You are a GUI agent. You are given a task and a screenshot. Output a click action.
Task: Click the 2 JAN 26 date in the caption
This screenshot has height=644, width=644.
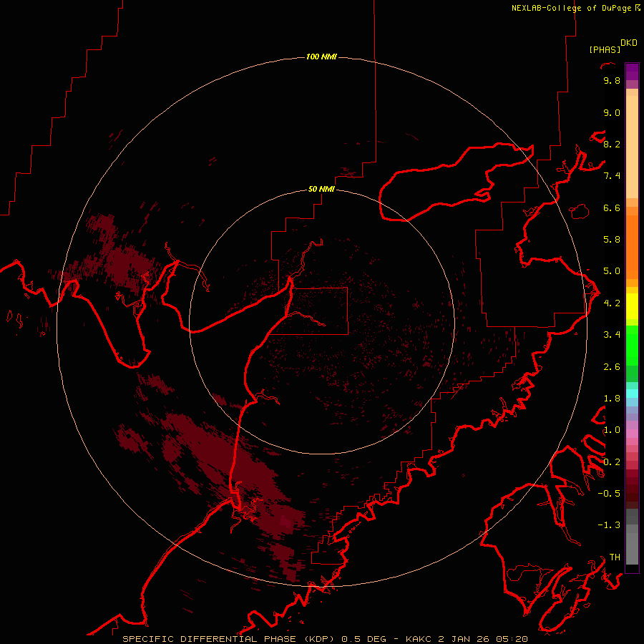[x=464, y=639]
